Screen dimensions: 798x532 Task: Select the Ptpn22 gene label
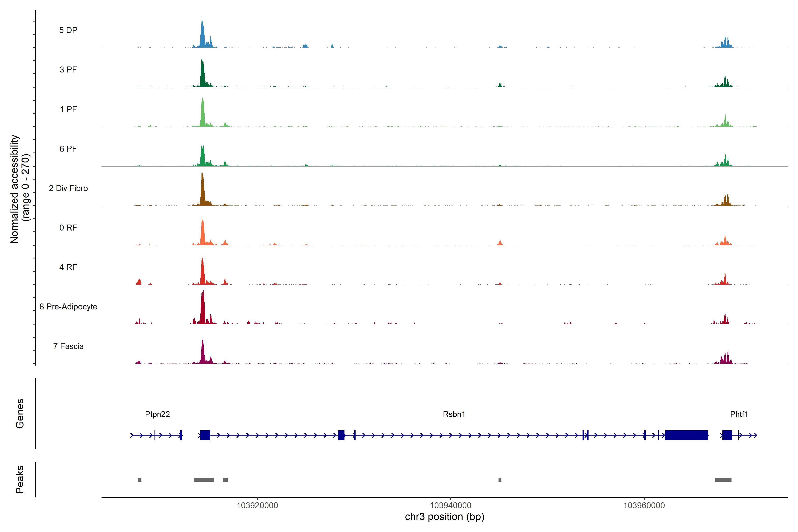(x=157, y=414)
